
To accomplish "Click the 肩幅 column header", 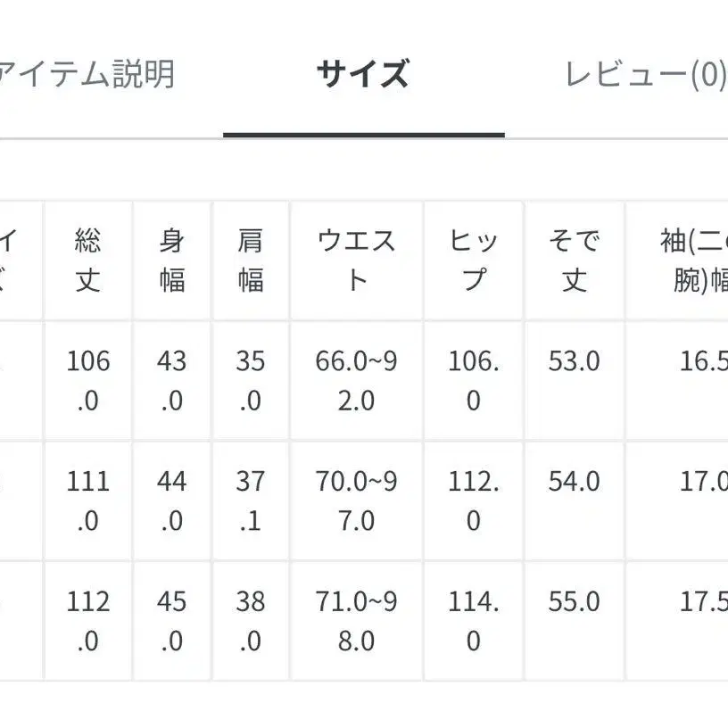I will click(x=251, y=261).
